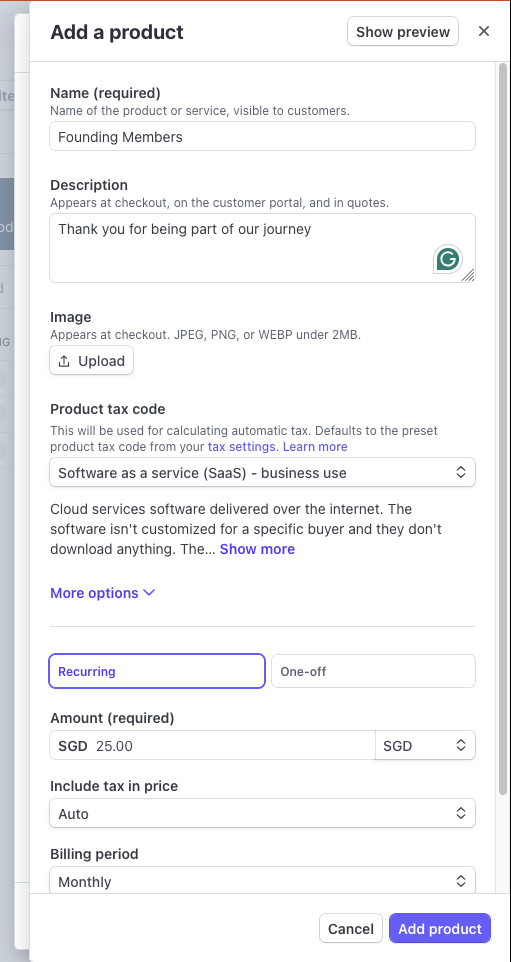Viewport: 511px width, 962px height.
Task: Click the Description resize handle corner
Action: point(468,275)
